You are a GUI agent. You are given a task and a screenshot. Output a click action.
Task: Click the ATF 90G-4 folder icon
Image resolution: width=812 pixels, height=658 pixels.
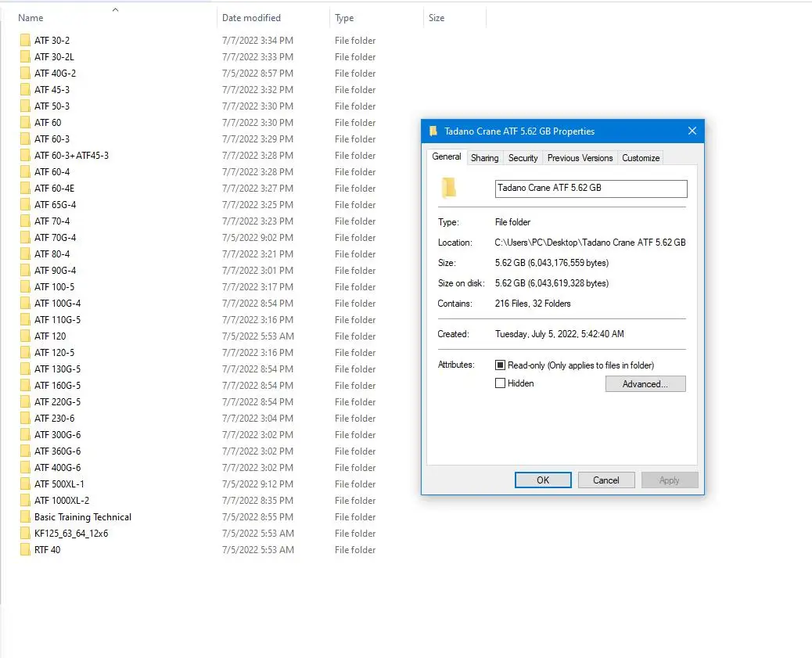pyautogui.click(x=25, y=271)
